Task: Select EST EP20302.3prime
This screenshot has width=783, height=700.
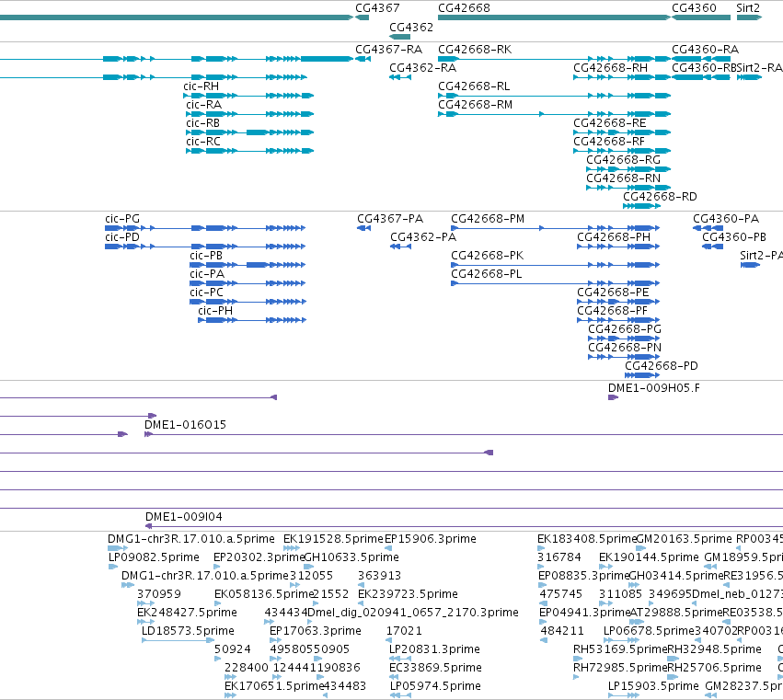Action: (259, 557)
